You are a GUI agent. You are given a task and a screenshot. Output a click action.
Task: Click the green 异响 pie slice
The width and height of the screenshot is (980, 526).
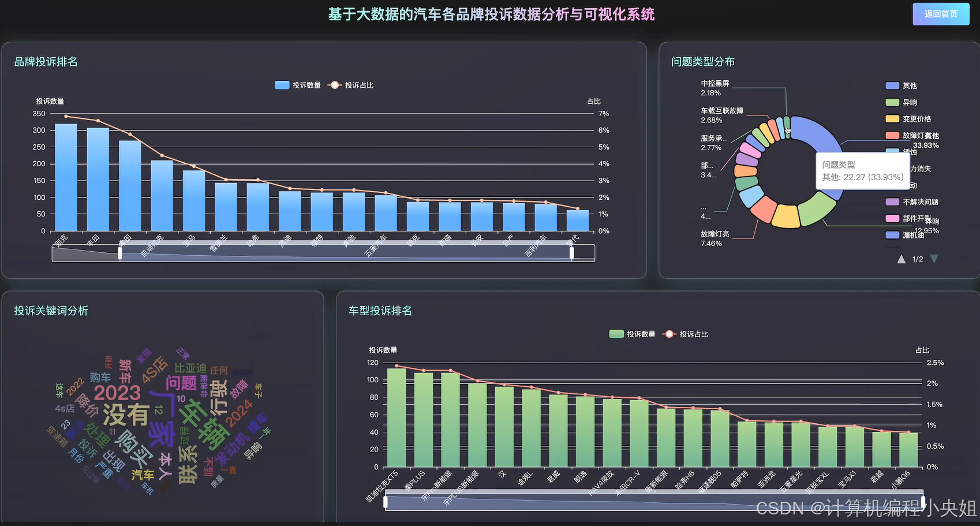(818, 209)
